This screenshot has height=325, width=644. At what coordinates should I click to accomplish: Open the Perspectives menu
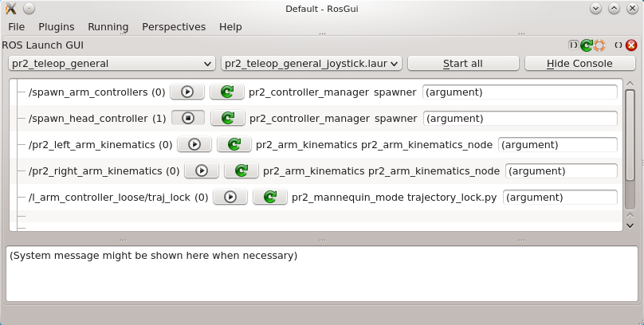tap(174, 26)
